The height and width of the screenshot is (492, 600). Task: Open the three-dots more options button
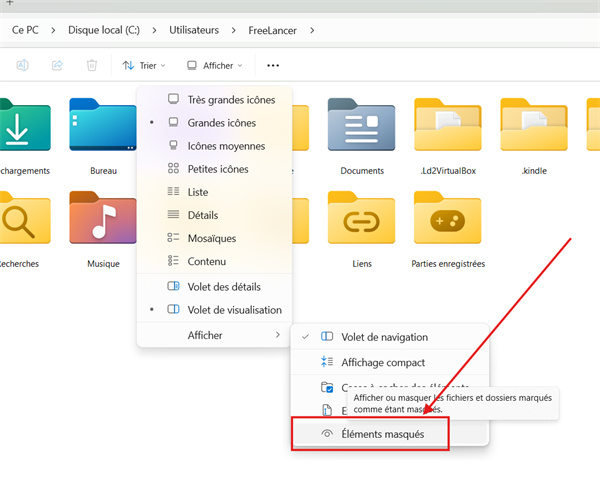(x=273, y=66)
